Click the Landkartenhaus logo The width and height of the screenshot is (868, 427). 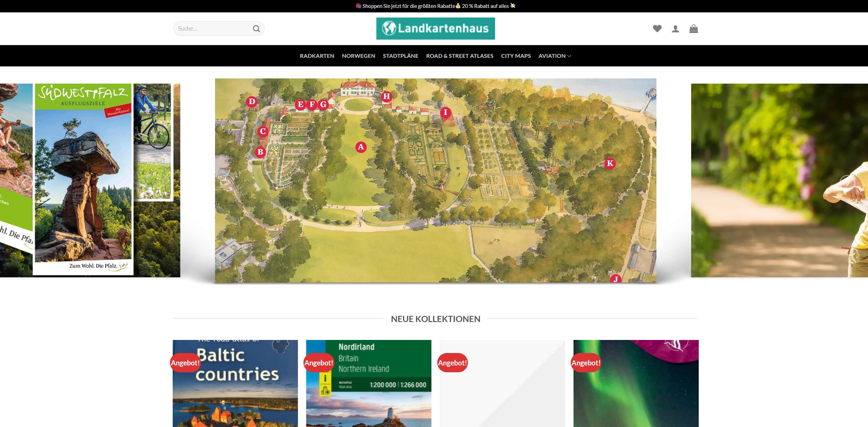(x=436, y=29)
